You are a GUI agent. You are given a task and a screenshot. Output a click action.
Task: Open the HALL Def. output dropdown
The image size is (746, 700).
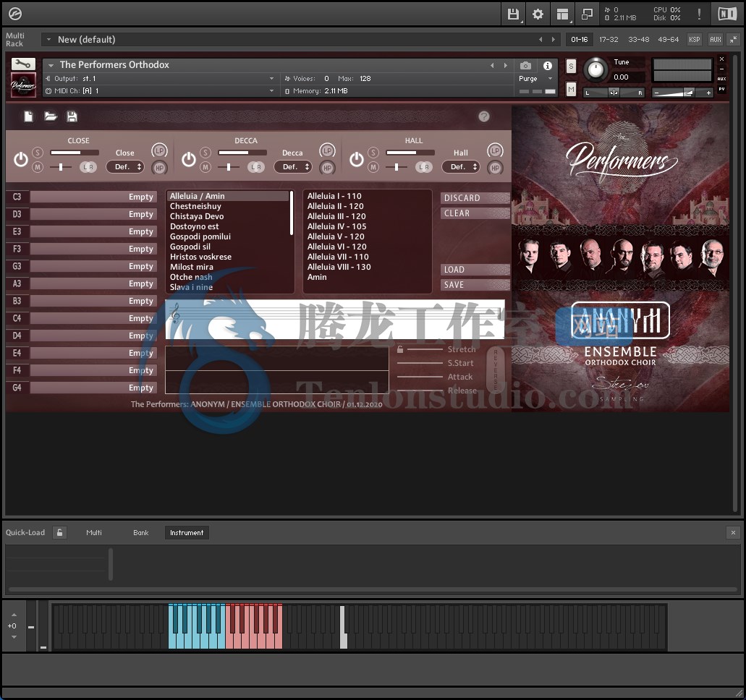coord(461,167)
